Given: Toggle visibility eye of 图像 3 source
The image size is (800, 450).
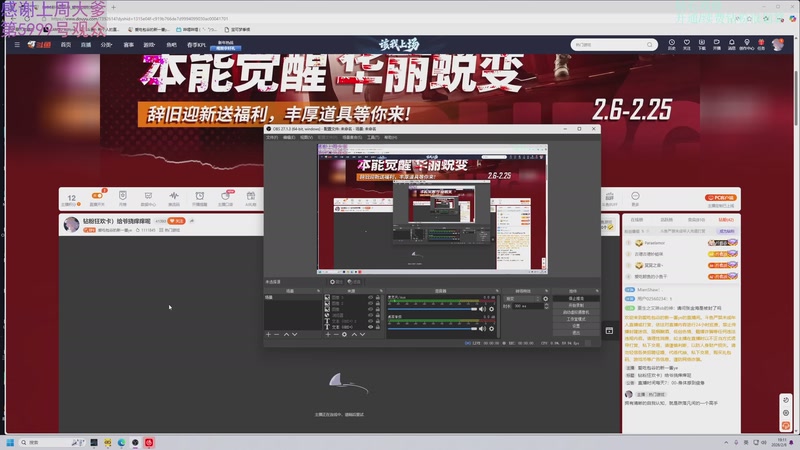Looking at the screenshot, I should (370, 297).
